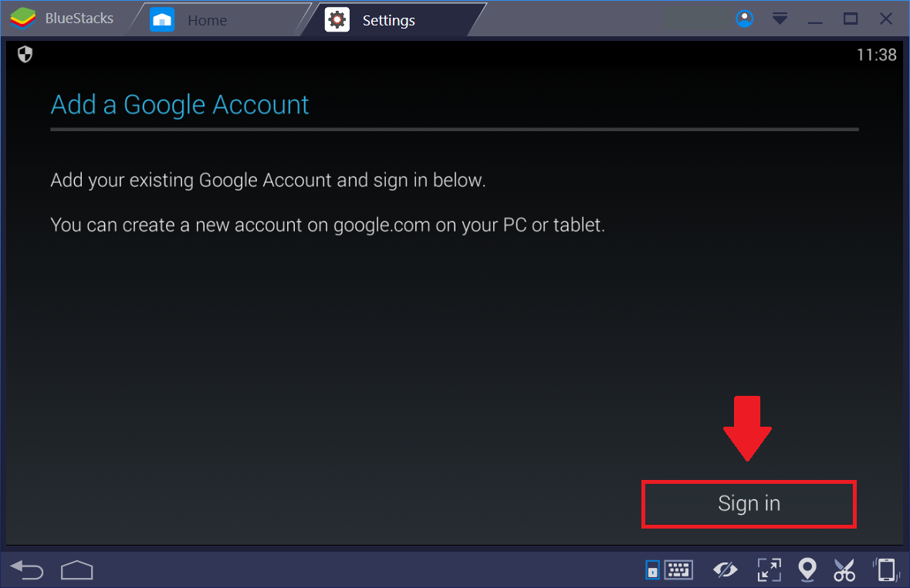Open the set location pin icon

coord(807,569)
